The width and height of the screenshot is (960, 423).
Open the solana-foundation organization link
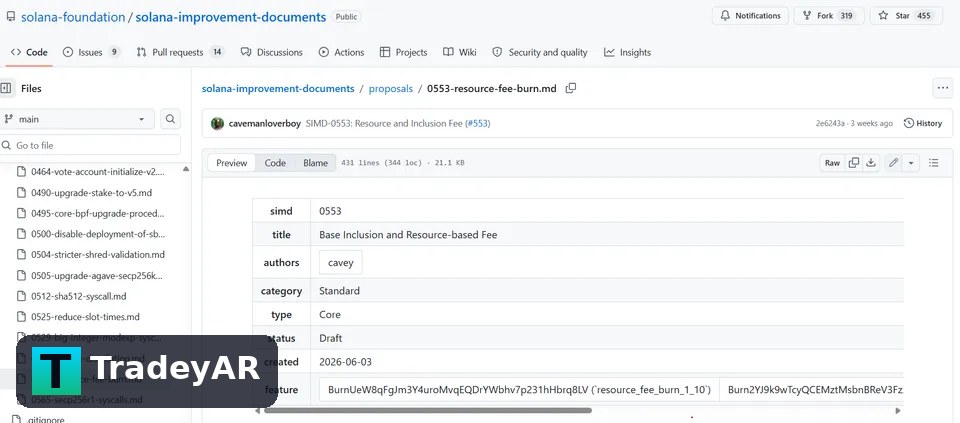[73, 17]
